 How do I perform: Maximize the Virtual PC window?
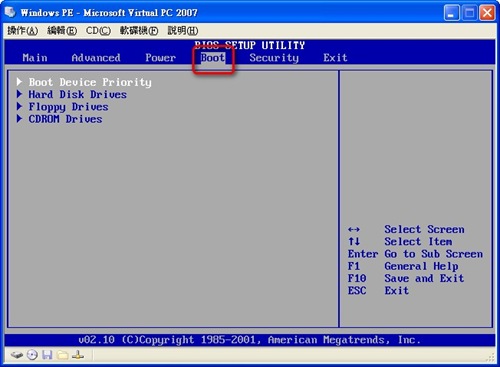470,13
